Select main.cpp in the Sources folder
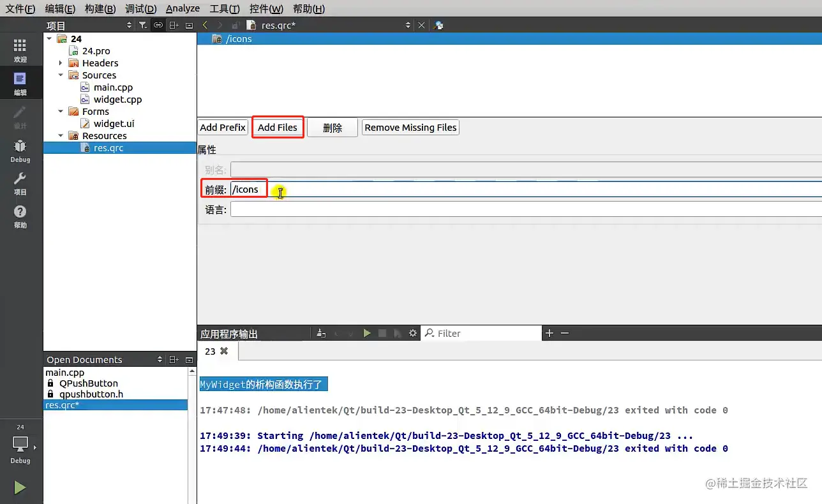 113,87
